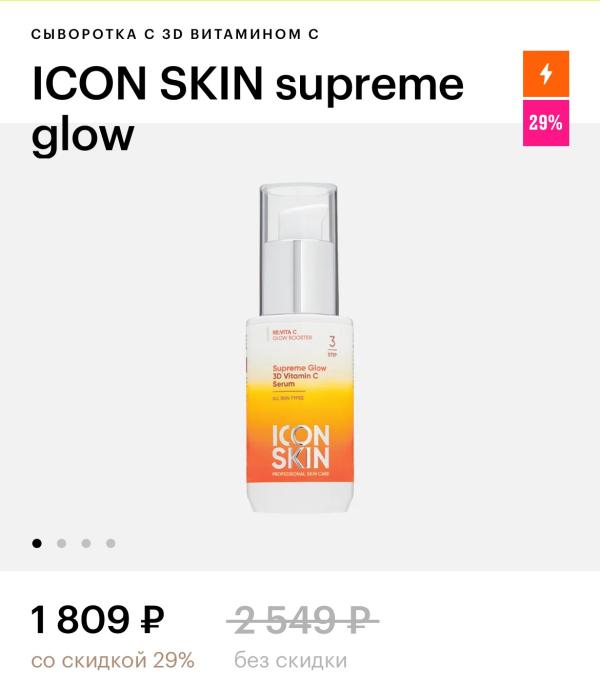Click the RE:VITA C Glow Booster text
Viewport: 600px width, 688px height.
coord(292,335)
